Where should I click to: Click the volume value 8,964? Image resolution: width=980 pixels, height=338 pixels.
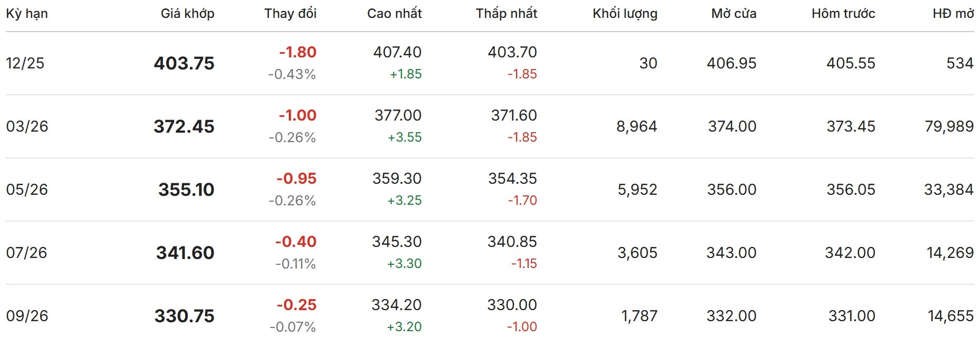click(x=637, y=126)
